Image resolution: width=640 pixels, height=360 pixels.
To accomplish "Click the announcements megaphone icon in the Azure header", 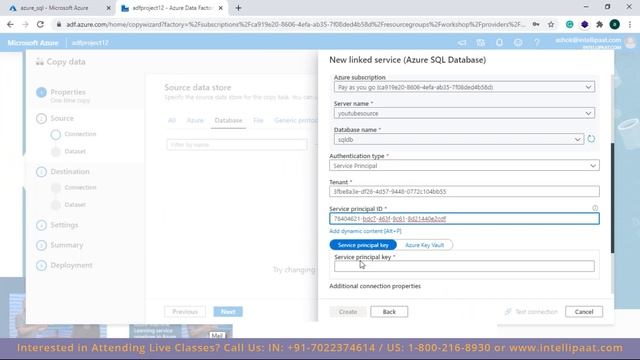I will (x=462, y=42).
